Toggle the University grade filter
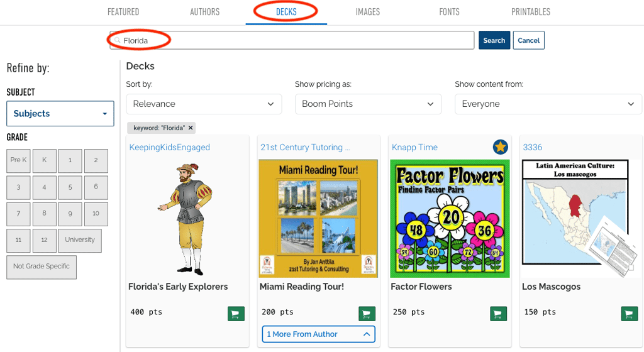 coord(80,240)
